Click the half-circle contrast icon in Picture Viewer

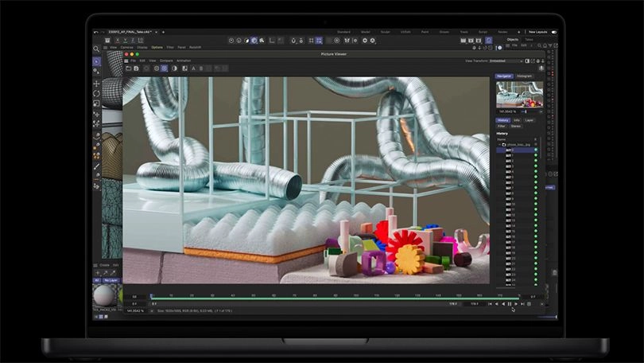[174, 68]
